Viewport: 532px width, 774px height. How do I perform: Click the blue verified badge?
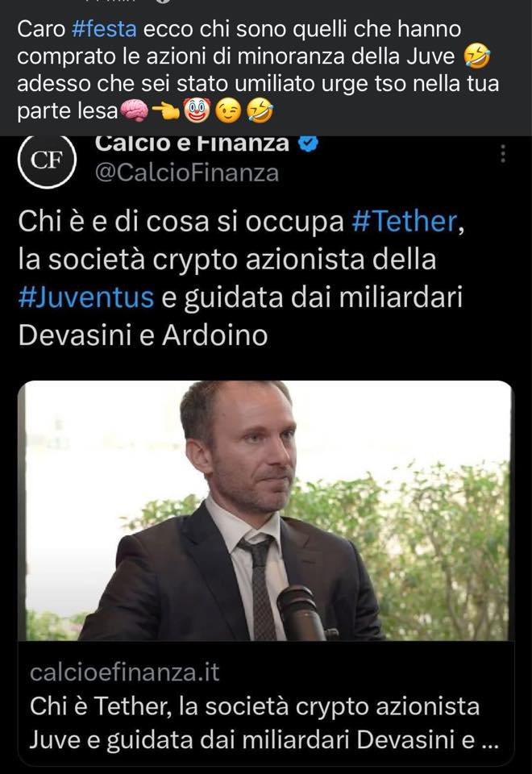tap(309, 144)
